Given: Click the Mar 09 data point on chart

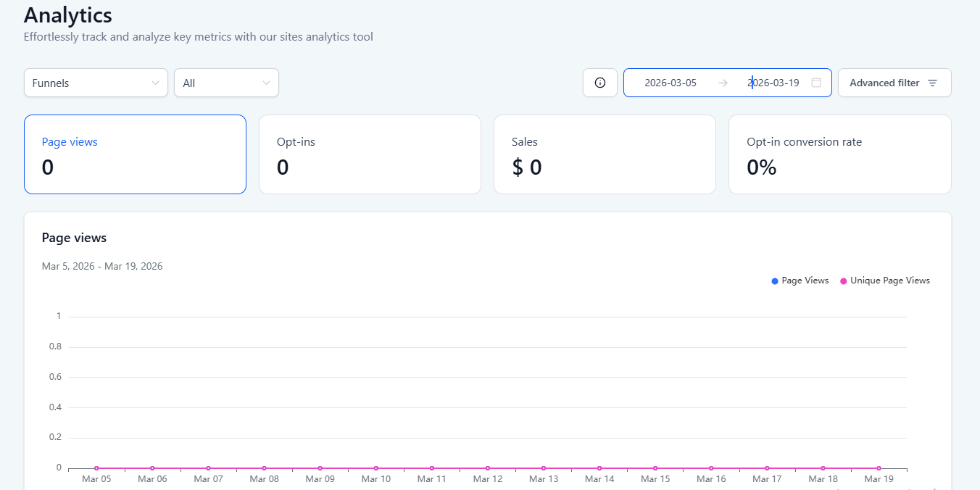Looking at the screenshot, I should pyautogui.click(x=320, y=468).
